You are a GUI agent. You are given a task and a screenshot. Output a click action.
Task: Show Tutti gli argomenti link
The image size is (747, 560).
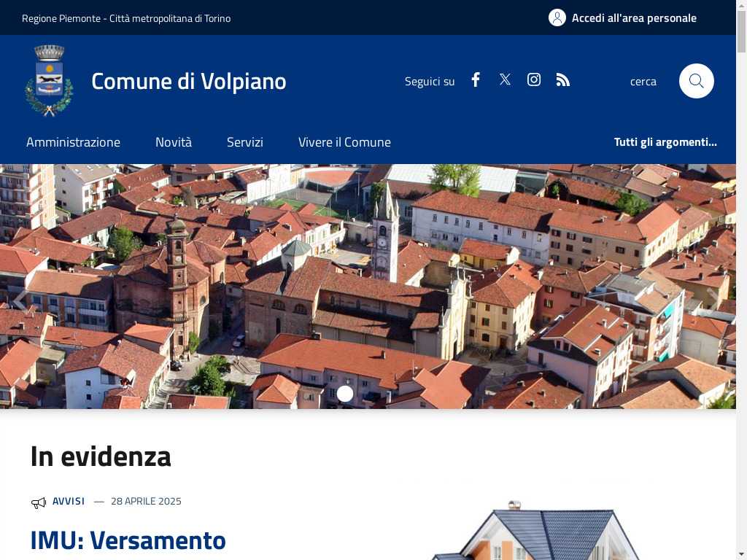pos(665,142)
